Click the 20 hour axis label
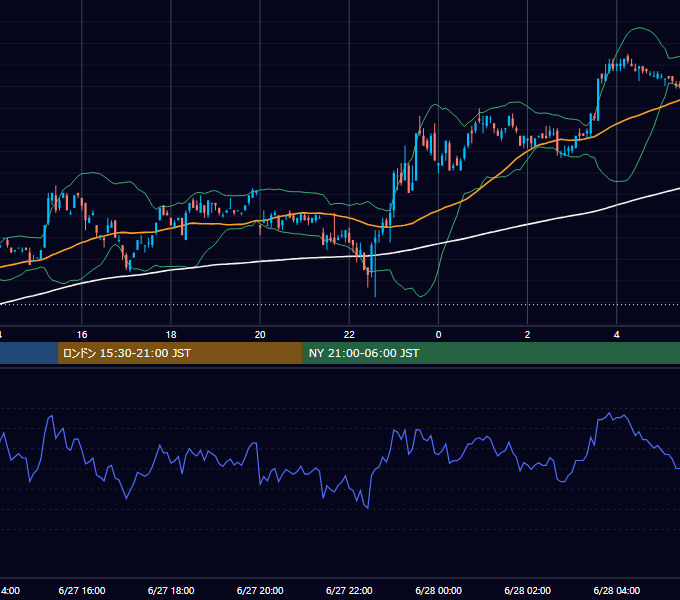The image size is (680, 600). pyautogui.click(x=260, y=335)
